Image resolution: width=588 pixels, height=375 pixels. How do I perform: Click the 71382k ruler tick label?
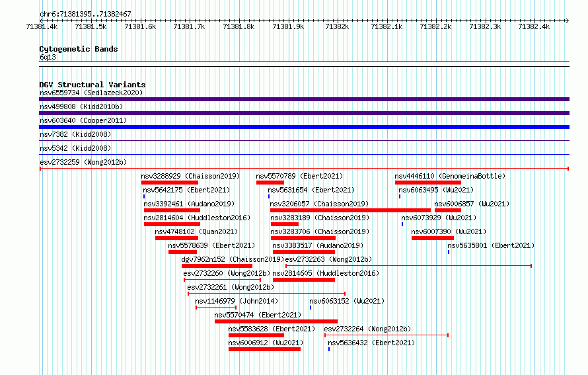(337, 26)
